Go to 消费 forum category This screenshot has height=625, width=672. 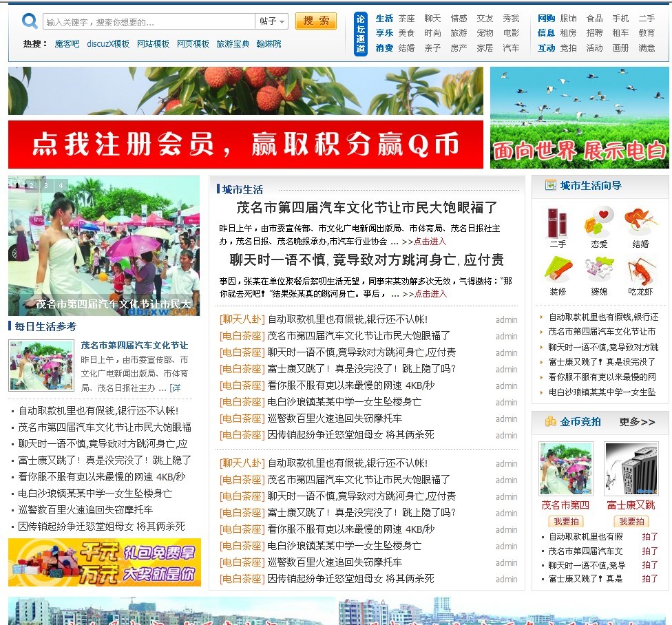384,47
